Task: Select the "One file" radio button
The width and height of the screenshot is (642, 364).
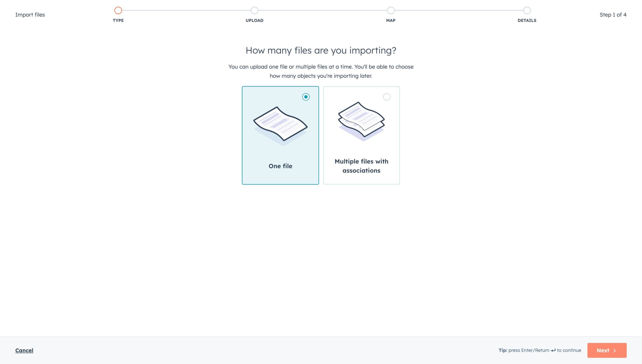Action: pos(306,97)
